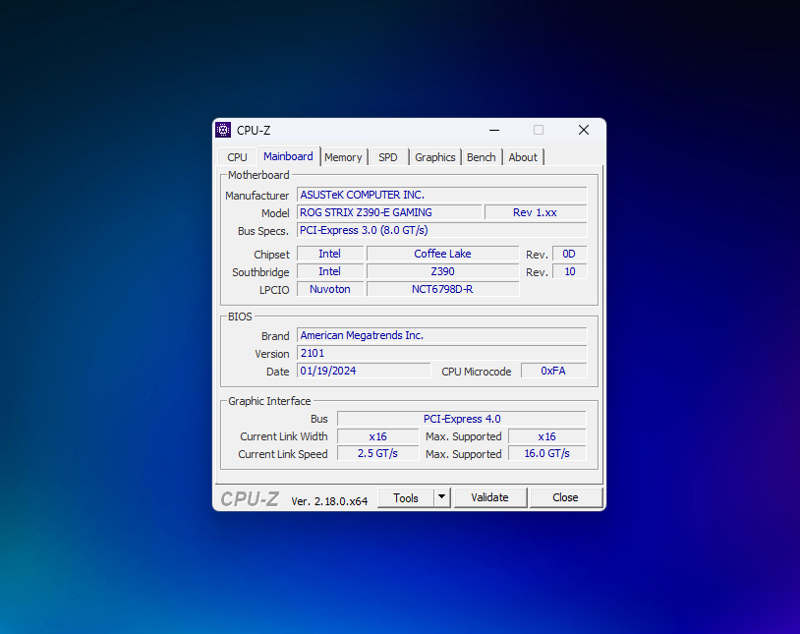Select the Model field showing ROG STRIX Z390-E GAMING
Image resolution: width=800 pixels, height=634 pixels.
click(388, 212)
